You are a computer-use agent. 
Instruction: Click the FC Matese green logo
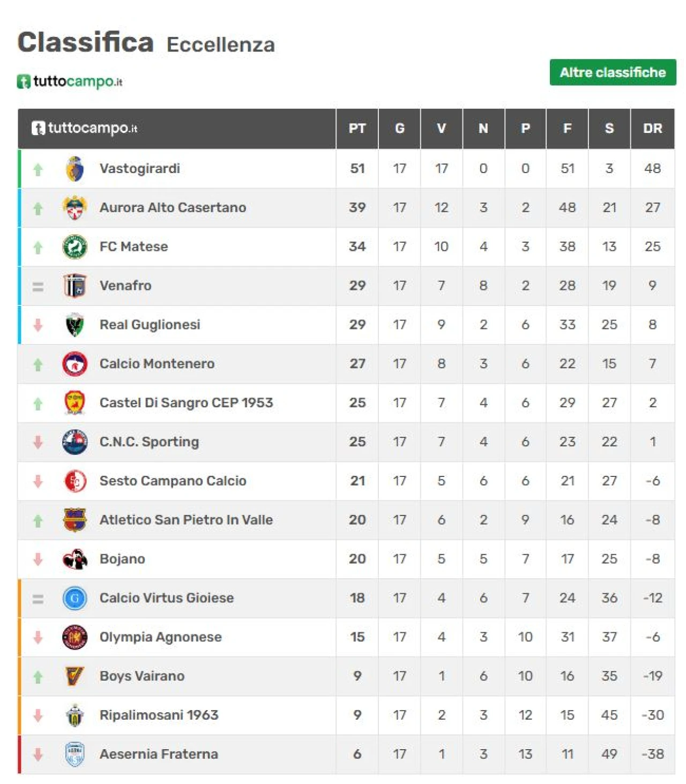[75, 247]
